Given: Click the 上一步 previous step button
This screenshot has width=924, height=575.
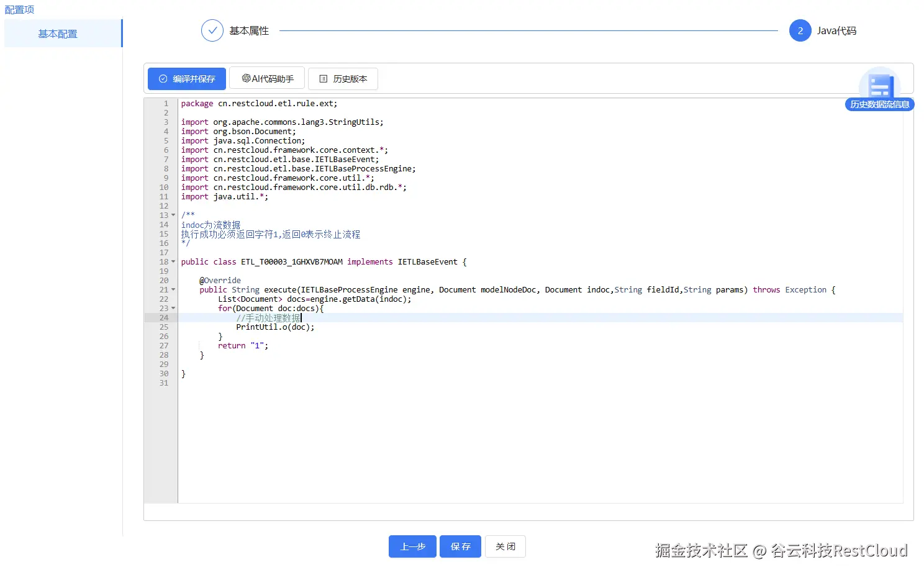Looking at the screenshot, I should point(412,546).
